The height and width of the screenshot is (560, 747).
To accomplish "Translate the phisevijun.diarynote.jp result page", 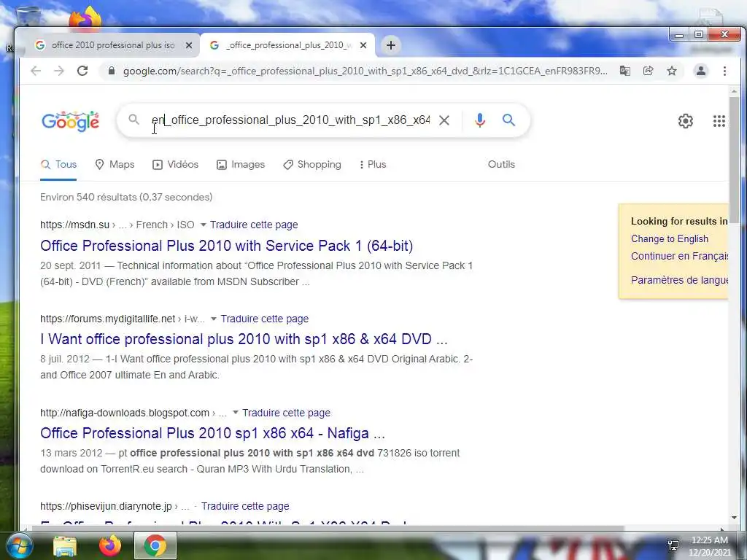I will click(245, 506).
